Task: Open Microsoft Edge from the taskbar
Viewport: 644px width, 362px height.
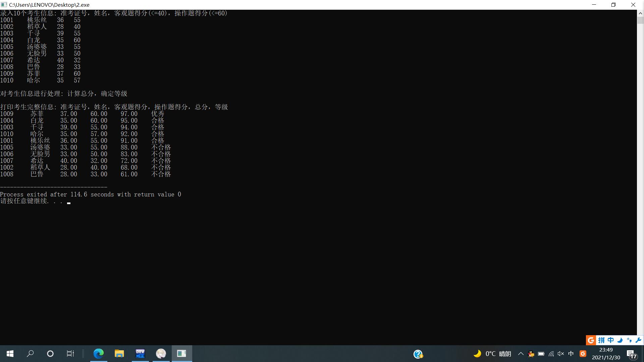Action: [99, 353]
